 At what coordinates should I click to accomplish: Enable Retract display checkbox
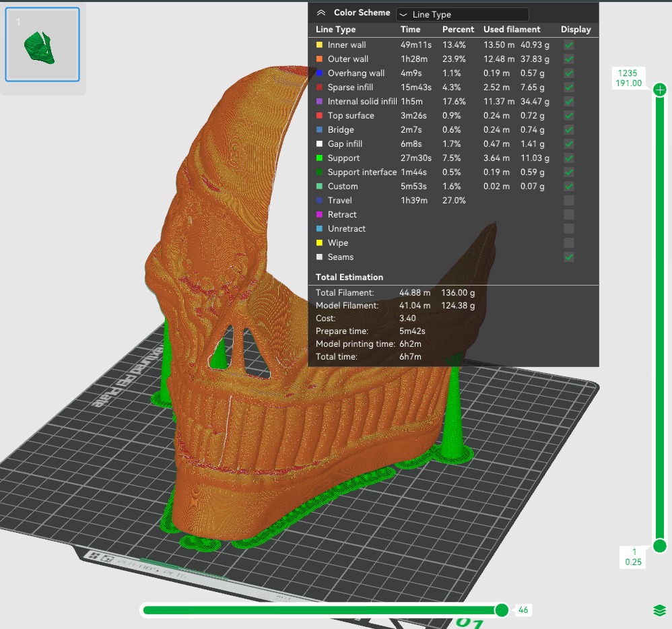click(569, 214)
